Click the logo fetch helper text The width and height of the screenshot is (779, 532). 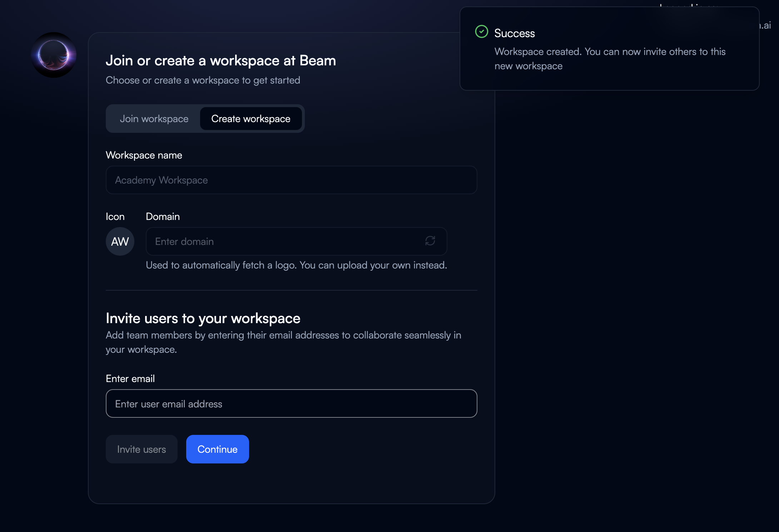(x=296, y=265)
